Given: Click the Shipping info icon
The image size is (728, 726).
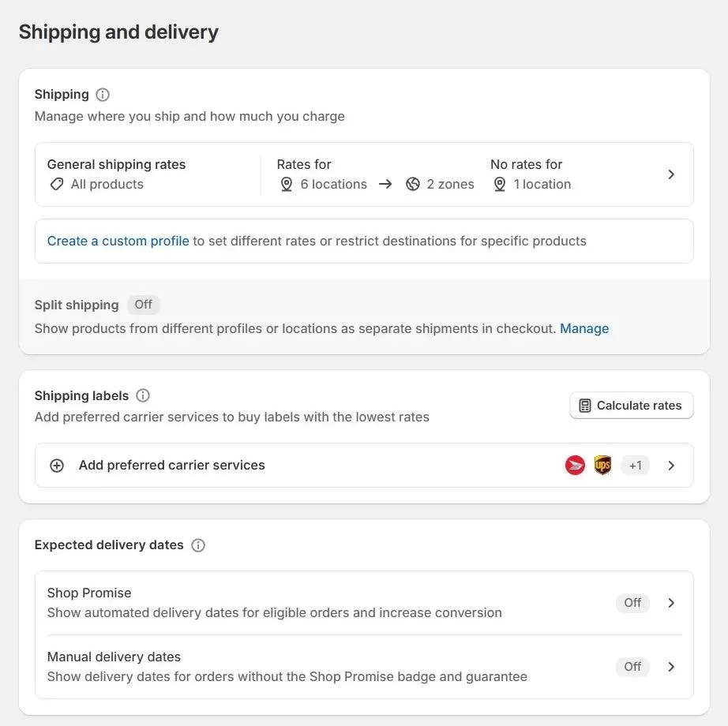Looking at the screenshot, I should pyautogui.click(x=103, y=94).
